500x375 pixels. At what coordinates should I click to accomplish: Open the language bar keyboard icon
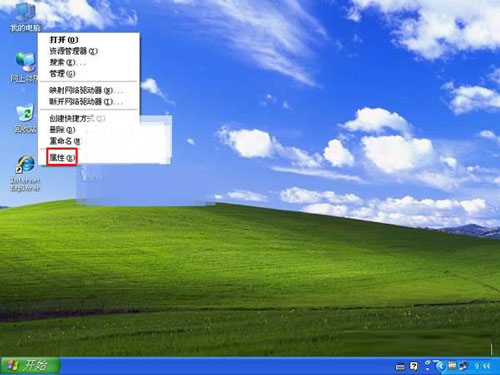coord(400,367)
